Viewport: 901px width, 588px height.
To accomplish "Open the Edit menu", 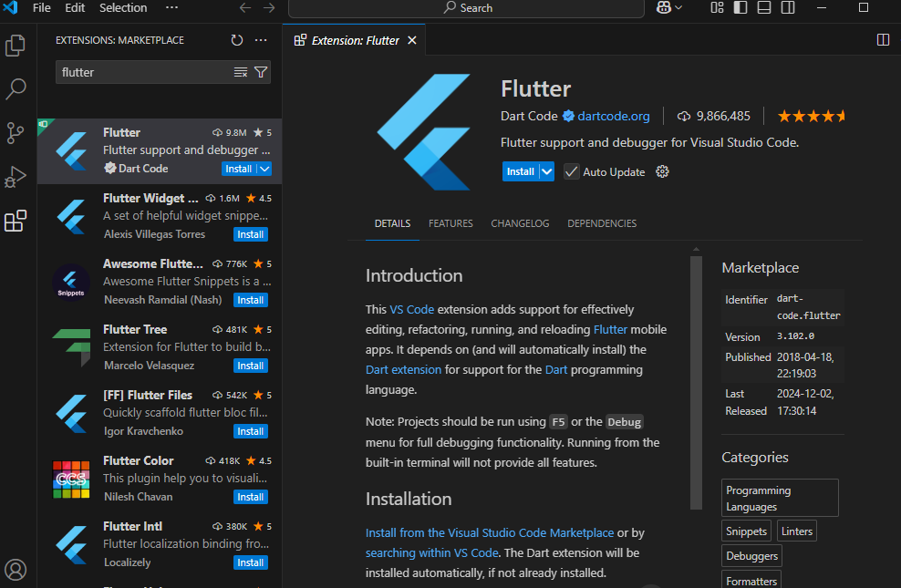I will pos(75,8).
